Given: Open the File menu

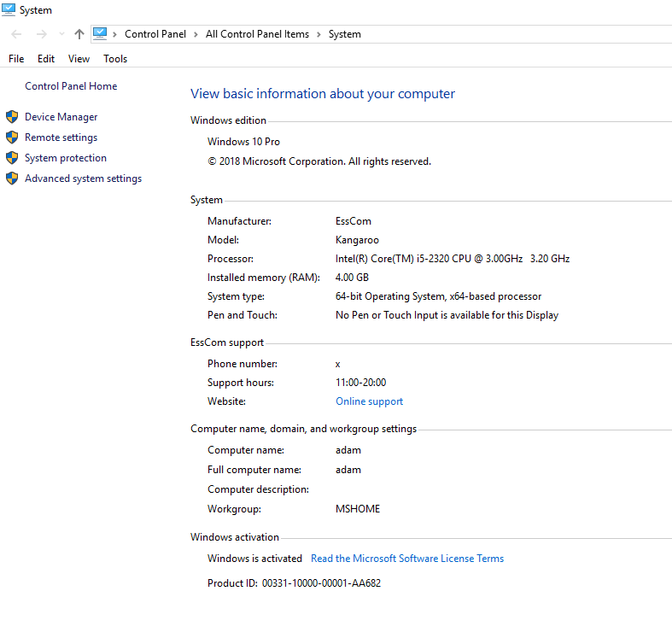Looking at the screenshot, I should click(16, 59).
